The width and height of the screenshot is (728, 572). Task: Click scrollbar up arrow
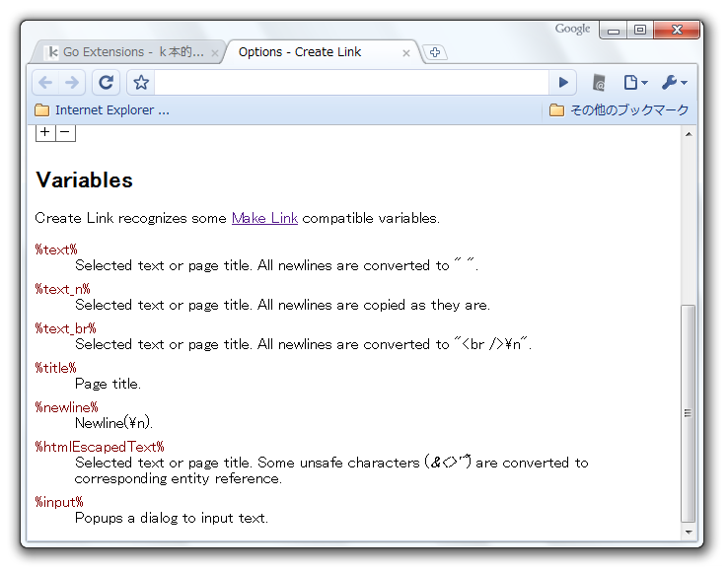pos(689,134)
